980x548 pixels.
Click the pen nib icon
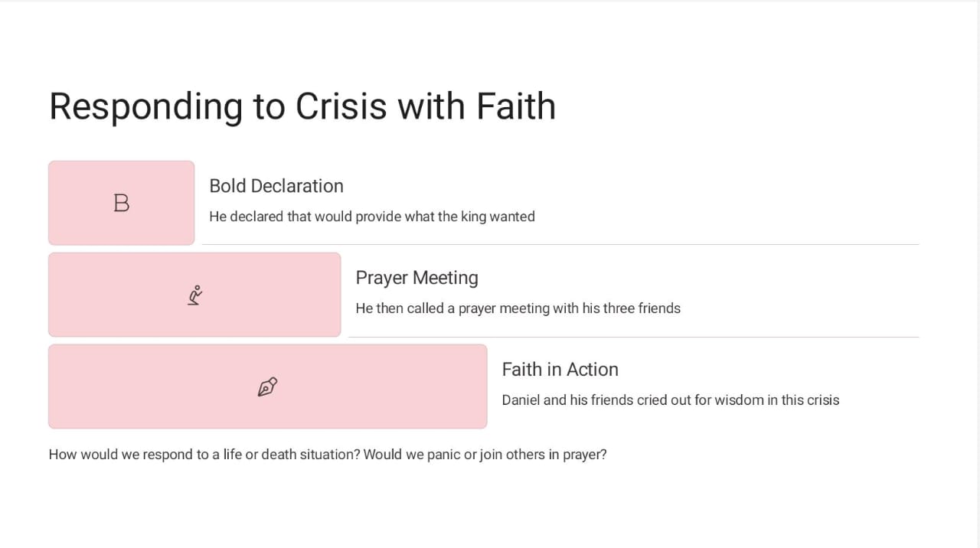tap(267, 387)
